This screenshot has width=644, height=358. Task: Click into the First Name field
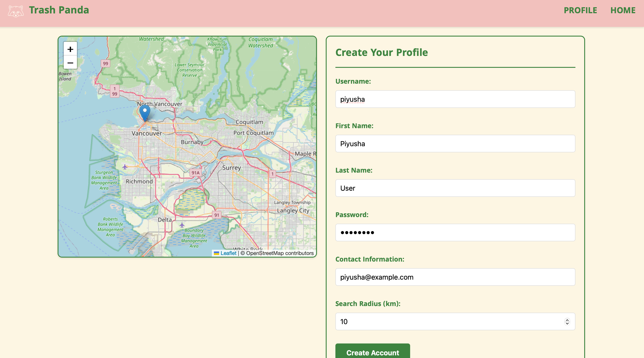[455, 144]
